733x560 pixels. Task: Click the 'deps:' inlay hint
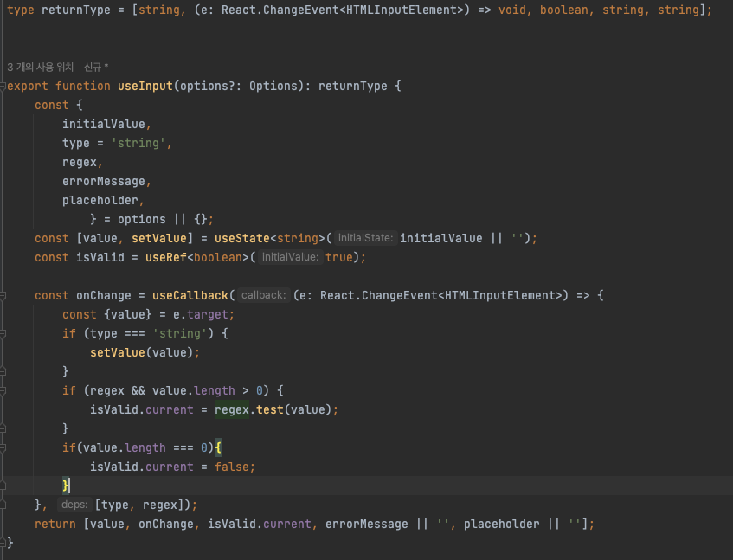pyautogui.click(x=74, y=505)
